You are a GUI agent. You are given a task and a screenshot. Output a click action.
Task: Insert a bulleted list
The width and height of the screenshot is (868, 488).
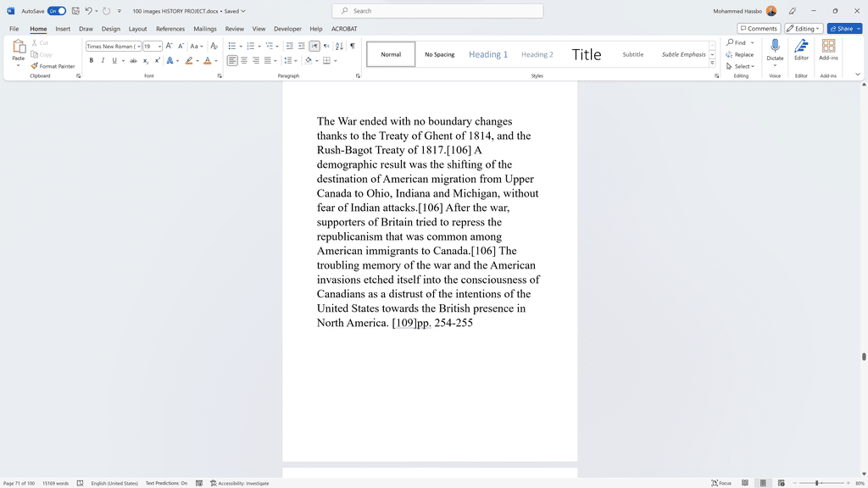click(x=232, y=47)
